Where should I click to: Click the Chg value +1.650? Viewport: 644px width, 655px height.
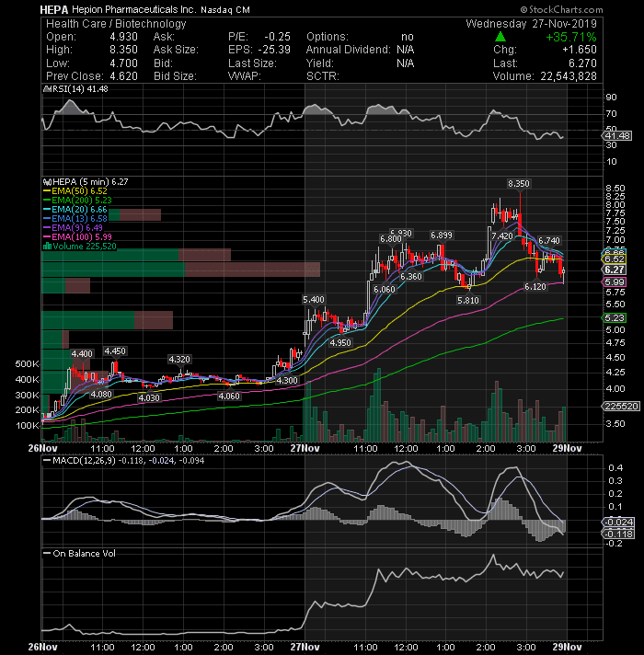[580, 50]
